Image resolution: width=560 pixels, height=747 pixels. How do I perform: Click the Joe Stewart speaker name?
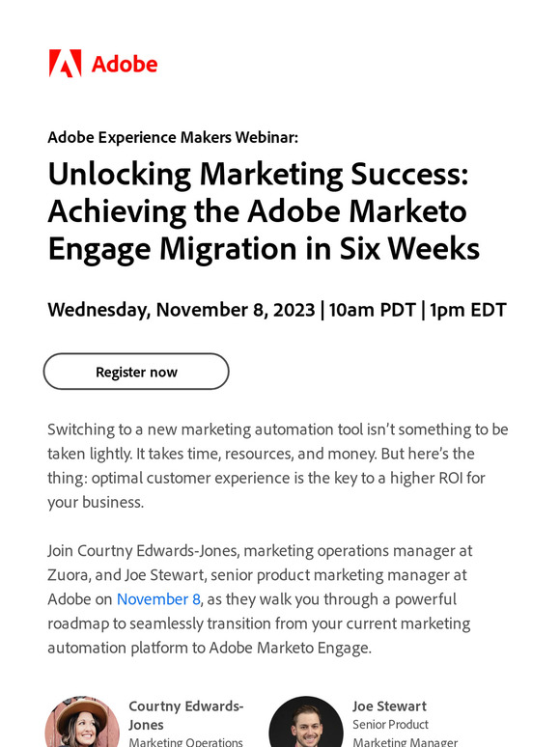coord(389,706)
